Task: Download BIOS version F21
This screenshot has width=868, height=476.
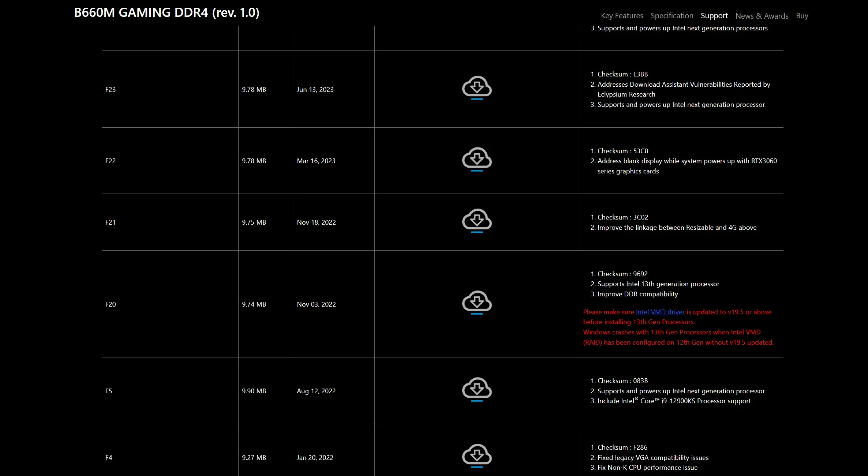Action: coord(477,221)
